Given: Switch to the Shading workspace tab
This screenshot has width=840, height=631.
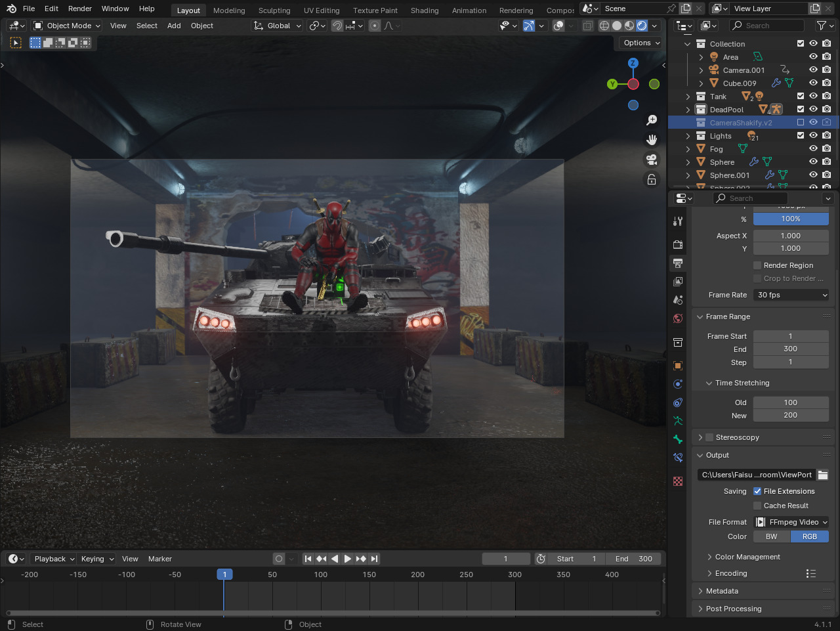Looking at the screenshot, I should (x=425, y=11).
